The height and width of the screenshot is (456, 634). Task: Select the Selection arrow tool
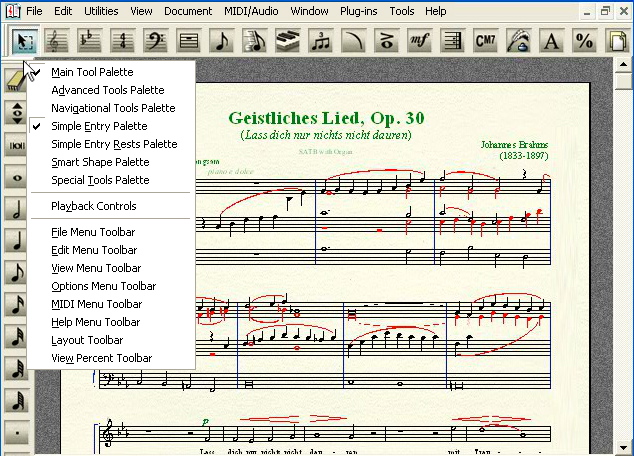click(x=24, y=41)
